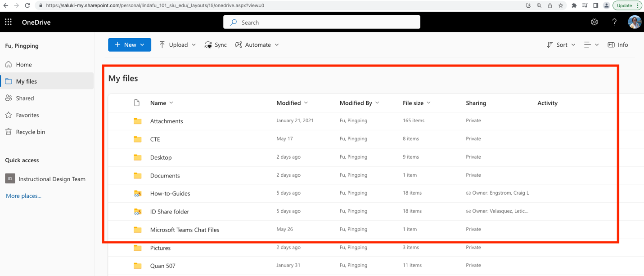Click the Sync button
This screenshot has width=644, height=276.
pos(216,45)
